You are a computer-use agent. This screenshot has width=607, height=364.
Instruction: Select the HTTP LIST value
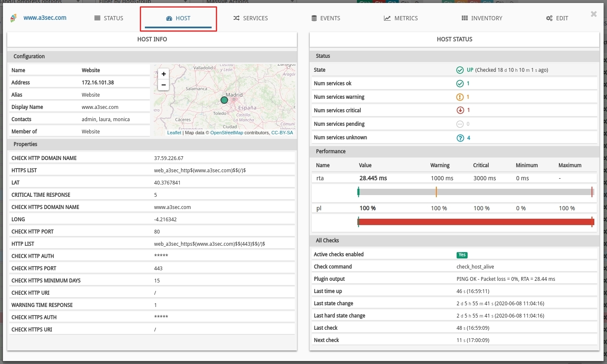[x=210, y=244]
